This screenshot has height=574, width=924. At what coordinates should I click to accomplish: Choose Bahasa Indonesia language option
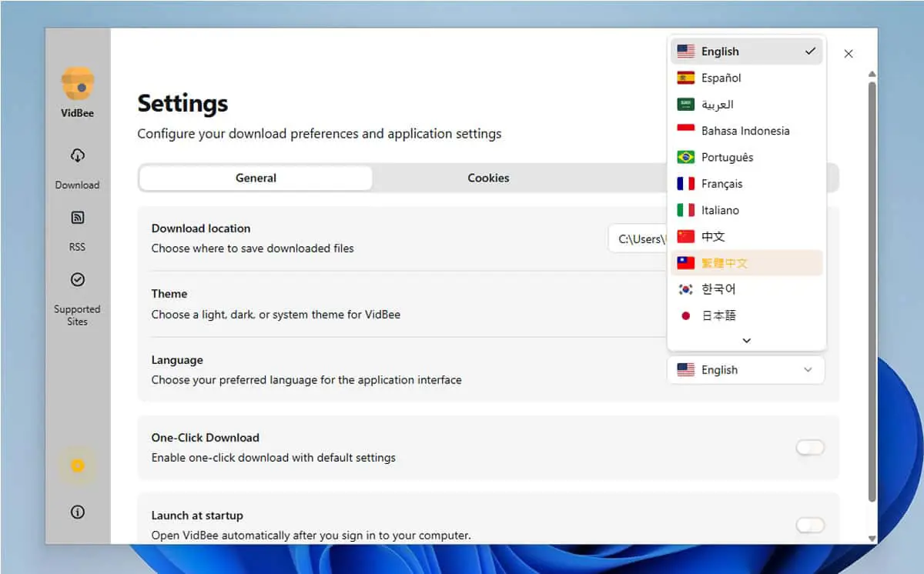tap(746, 131)
